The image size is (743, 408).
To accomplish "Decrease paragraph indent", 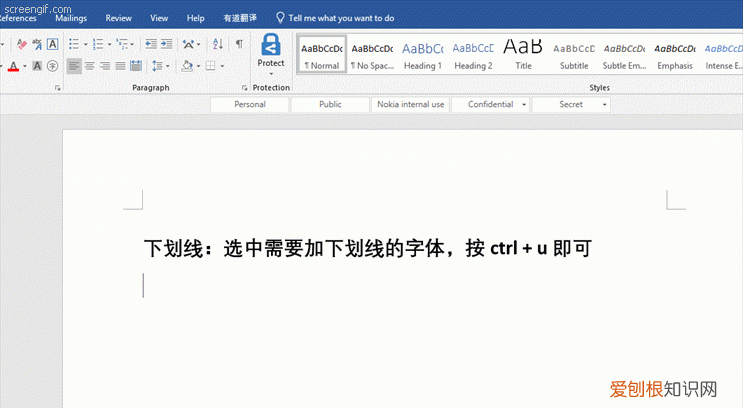I will pos(151,44).
